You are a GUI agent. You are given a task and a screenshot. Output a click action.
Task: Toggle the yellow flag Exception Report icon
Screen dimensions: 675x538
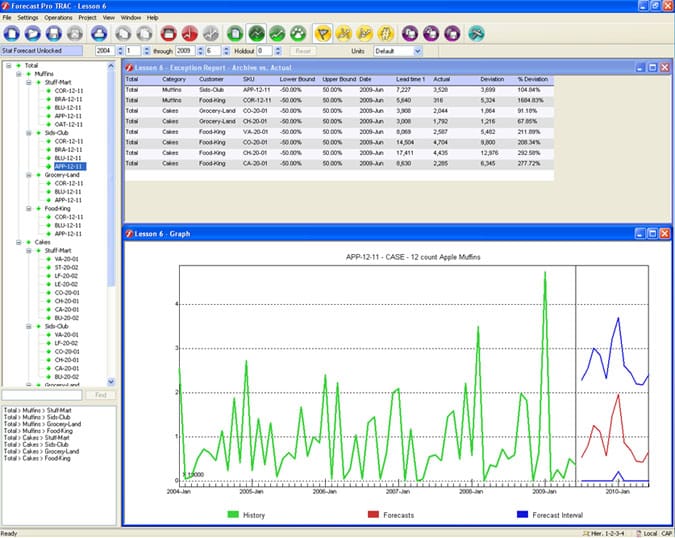[323, 34]
